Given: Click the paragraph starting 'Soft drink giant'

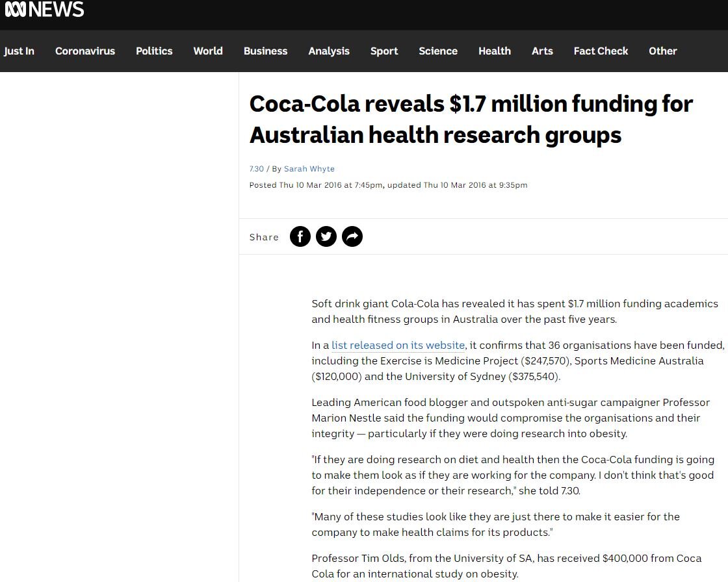Looking at the screenshot, I should point(514,311).
